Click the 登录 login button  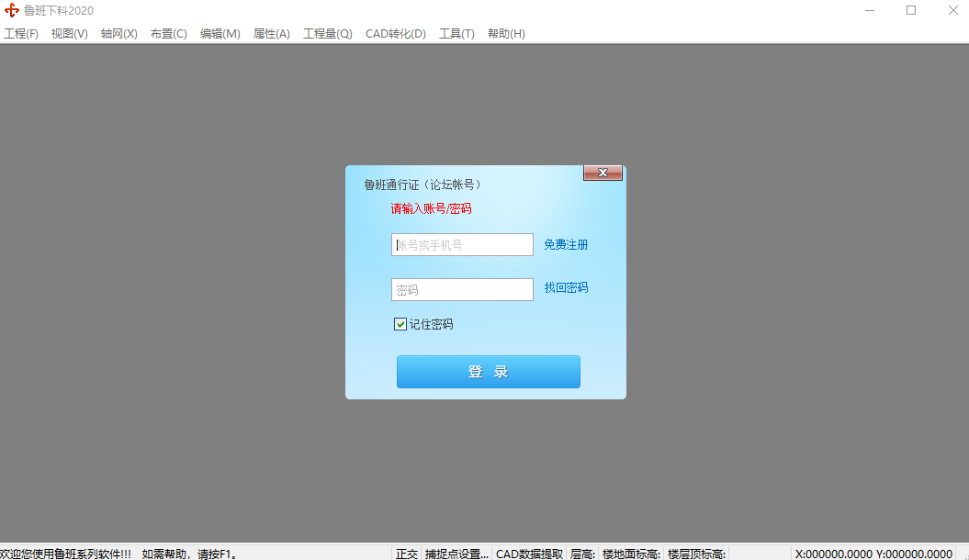coord(489,372)
